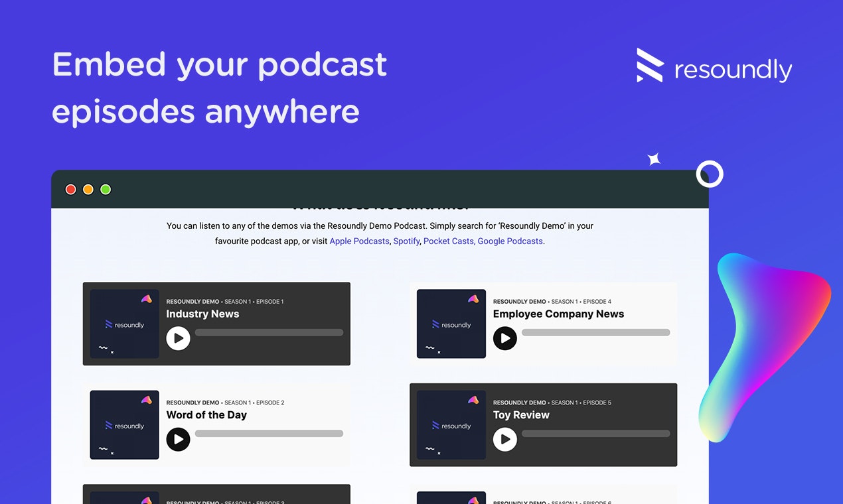The height and width of the screenshot is (504, 843).
Task: Click the Toy Review episode title
Action: tap(521, 415)
